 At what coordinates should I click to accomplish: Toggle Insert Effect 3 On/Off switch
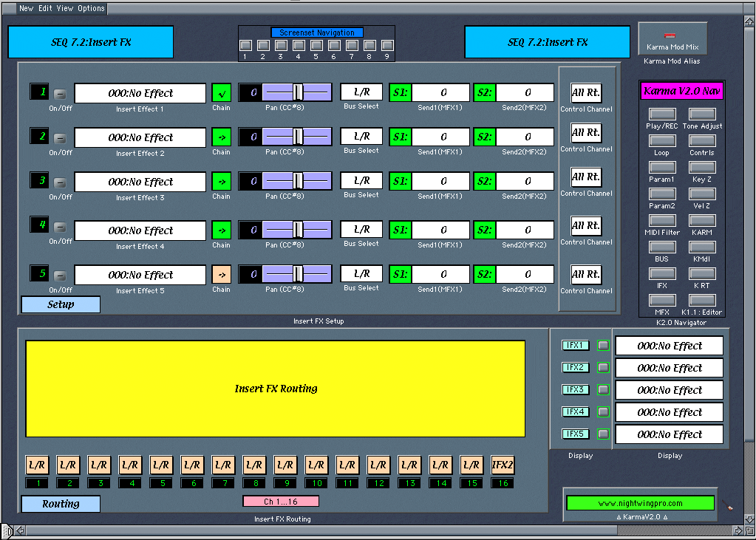pos(61,182)
